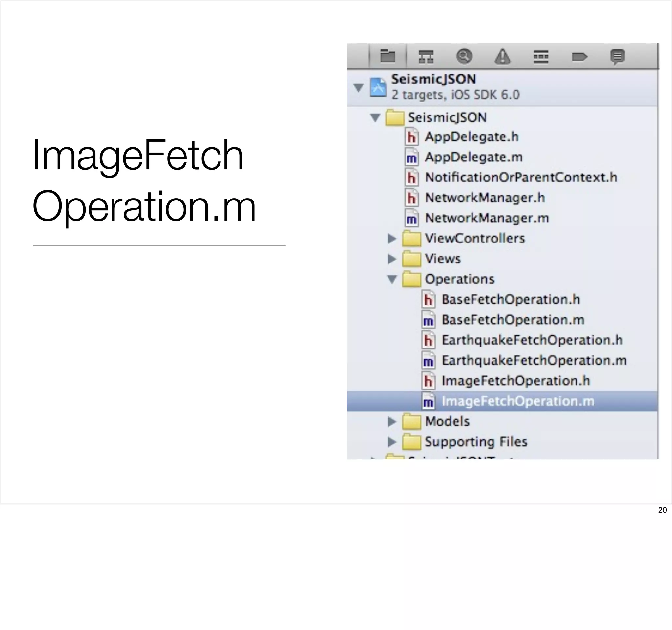Show the Breakpoint navigator icon
Viewport: 672px width, 630px height.
pos(579,57)
